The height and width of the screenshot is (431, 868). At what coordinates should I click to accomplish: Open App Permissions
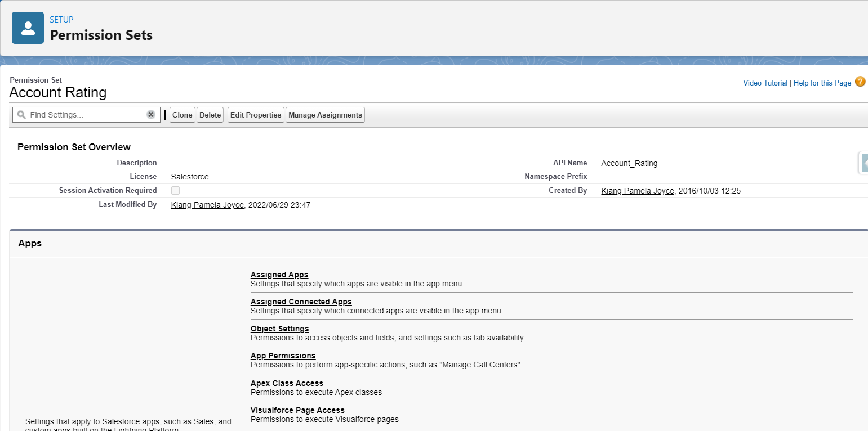click(283, 356)
